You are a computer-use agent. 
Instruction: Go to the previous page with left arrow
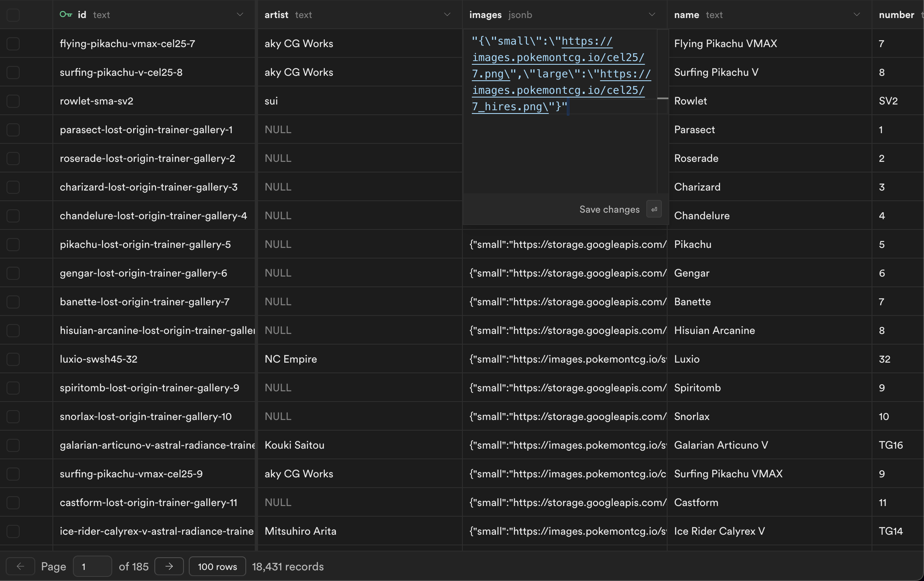click(x=20, y=566)
